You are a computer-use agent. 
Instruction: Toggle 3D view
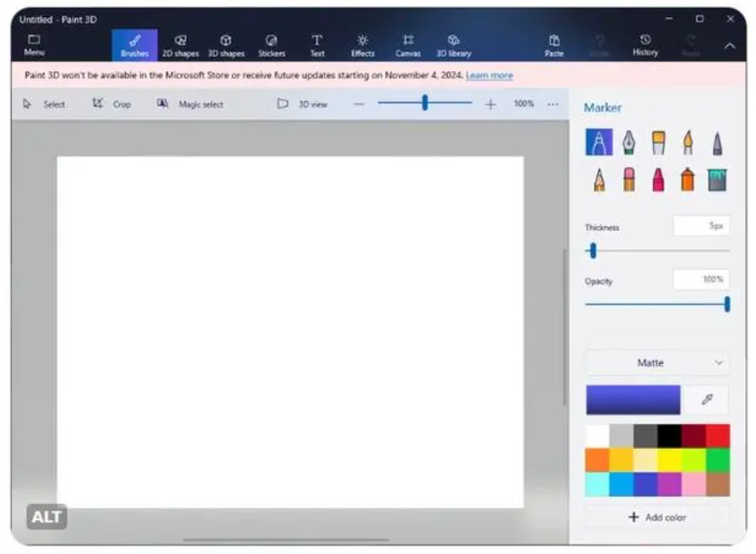pyautogui.click(x=302, y=104)
